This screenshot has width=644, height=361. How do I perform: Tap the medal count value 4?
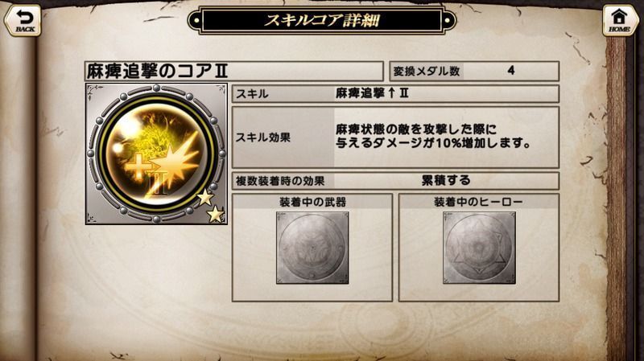511,71
